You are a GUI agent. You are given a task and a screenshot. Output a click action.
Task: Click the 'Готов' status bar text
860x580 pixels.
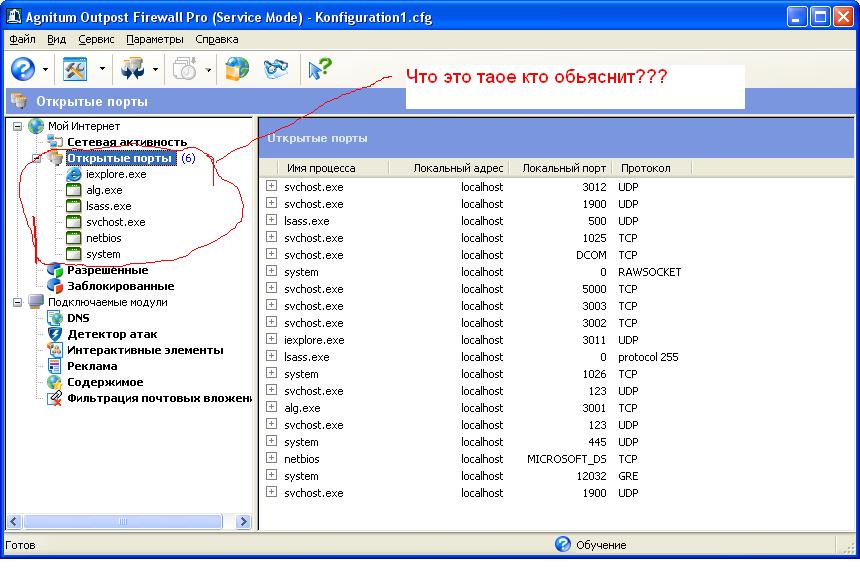pyautogui.click(x=20, y=545)
